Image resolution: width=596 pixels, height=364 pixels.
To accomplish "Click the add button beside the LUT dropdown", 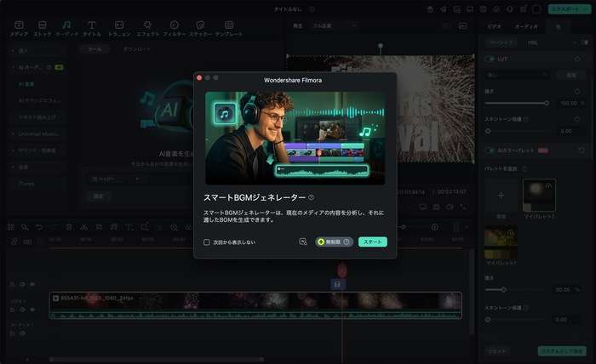I will click(x=571, y=75).
